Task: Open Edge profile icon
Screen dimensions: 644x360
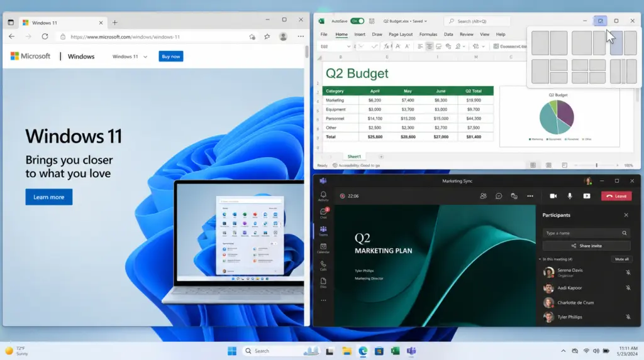Action: tap(283, 36)
